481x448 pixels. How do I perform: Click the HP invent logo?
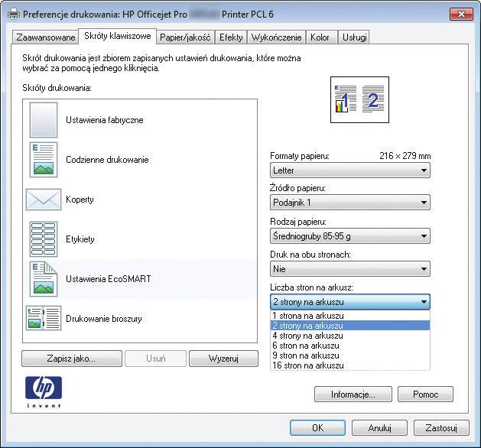44,392
